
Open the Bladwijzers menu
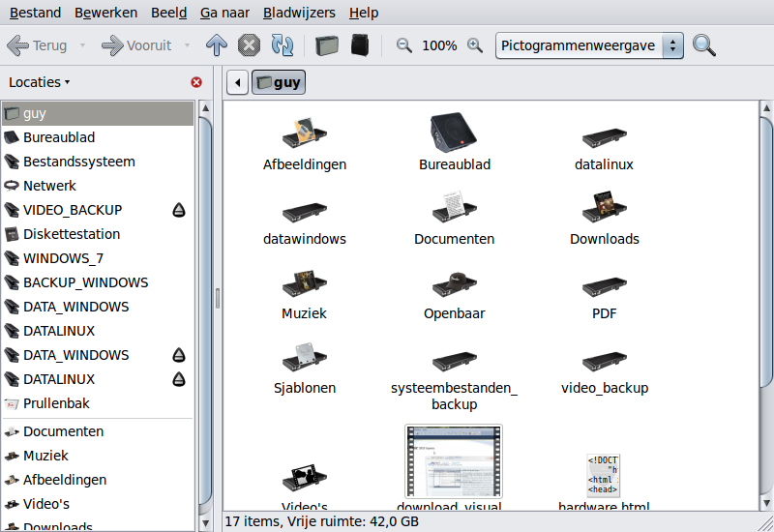point(299,13)
